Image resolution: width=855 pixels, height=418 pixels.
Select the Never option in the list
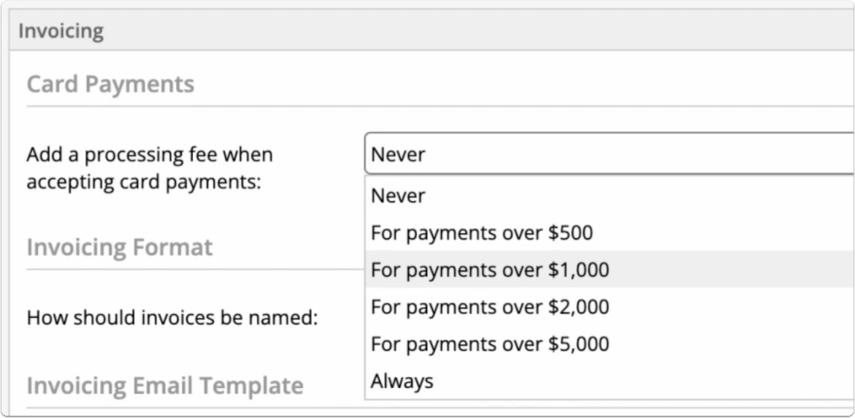[x=609, y=196]
